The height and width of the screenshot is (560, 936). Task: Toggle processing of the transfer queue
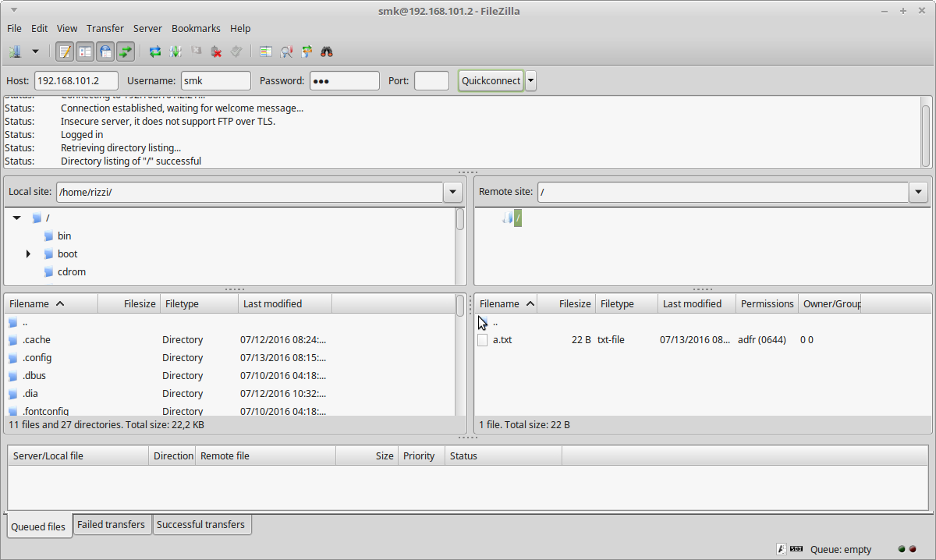(175, 51)
